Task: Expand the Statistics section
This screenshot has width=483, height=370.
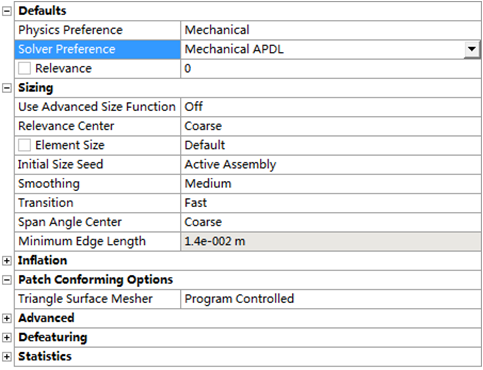Action: tap(7, 357)
